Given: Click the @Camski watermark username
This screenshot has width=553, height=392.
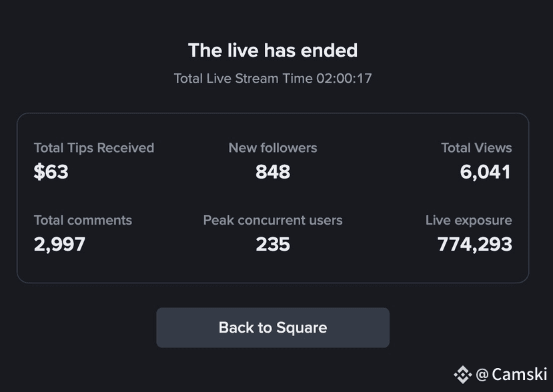Looking at the screenshot, I should 512,375.
